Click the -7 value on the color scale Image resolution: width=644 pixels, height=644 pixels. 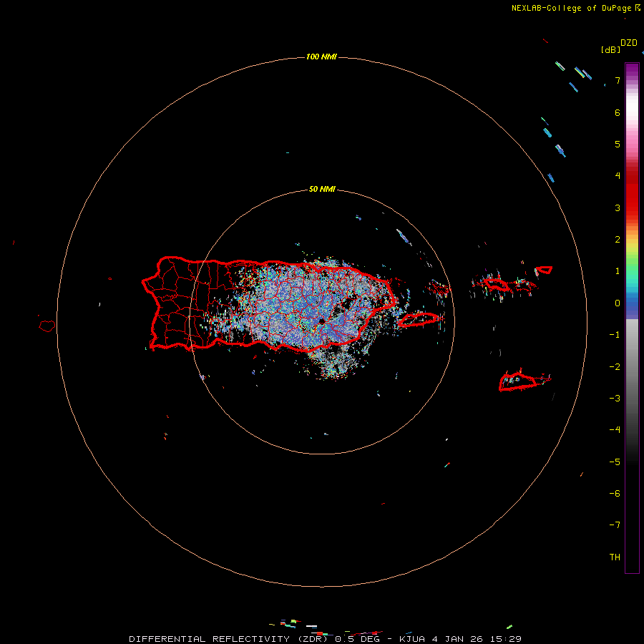615,525
